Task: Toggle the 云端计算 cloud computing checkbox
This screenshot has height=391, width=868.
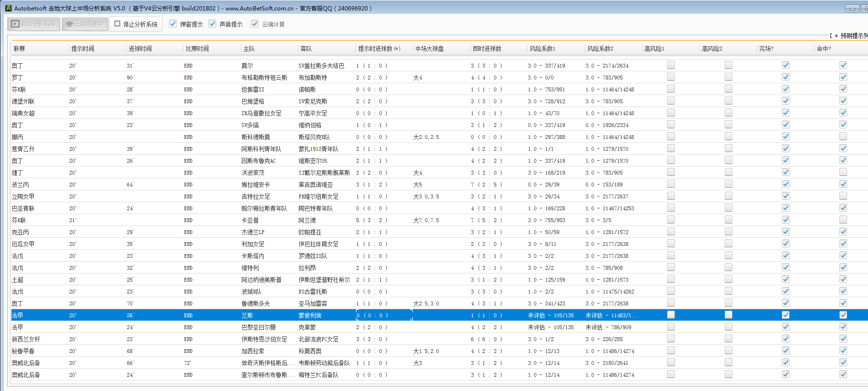Action: (255, 24)
